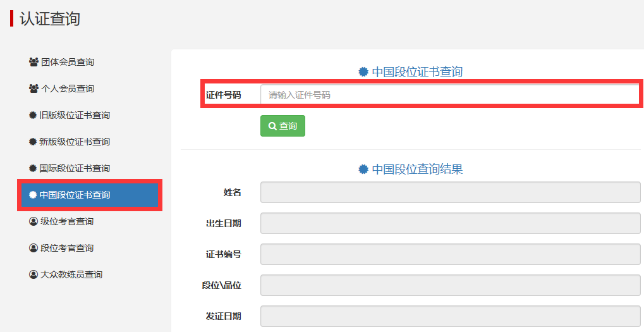Click the certificate icon next to 中国段位查询结果 heading
The height and width of the screenshot is (332, 644).
pyautogui.click(x=363, y=169)
